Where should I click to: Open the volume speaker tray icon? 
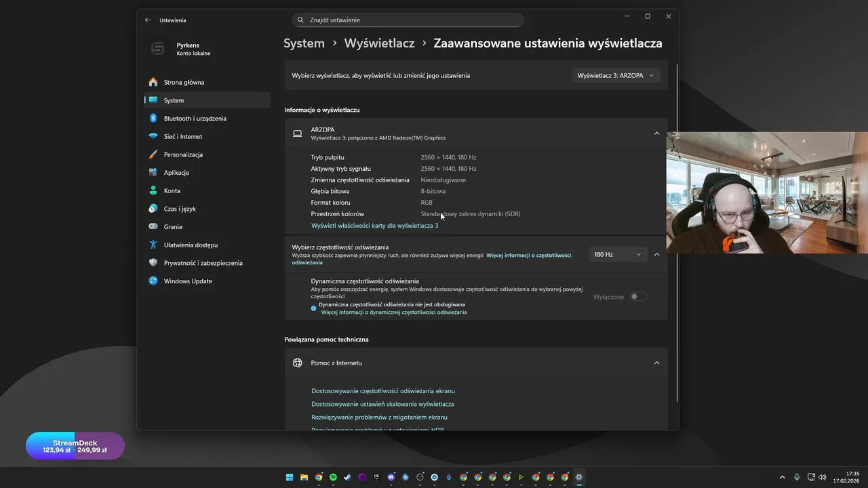[823, 477]
